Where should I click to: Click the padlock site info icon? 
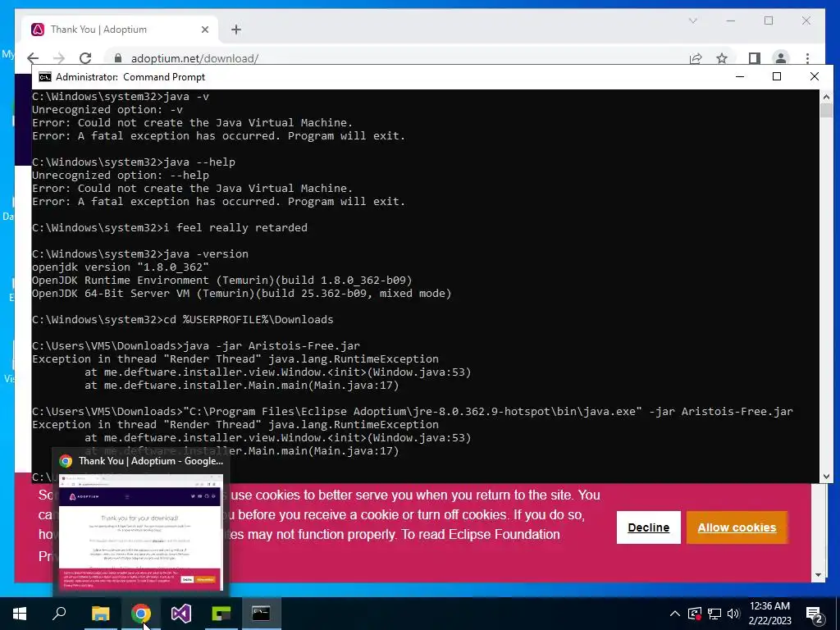coord(118,58)
